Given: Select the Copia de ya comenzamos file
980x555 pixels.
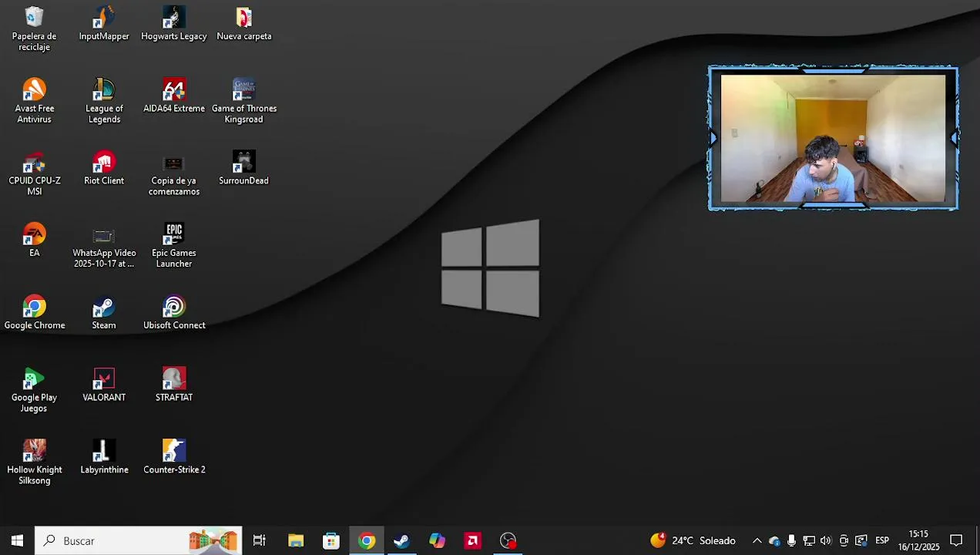Looking at the screenshot, I should (x=174, y=173).
